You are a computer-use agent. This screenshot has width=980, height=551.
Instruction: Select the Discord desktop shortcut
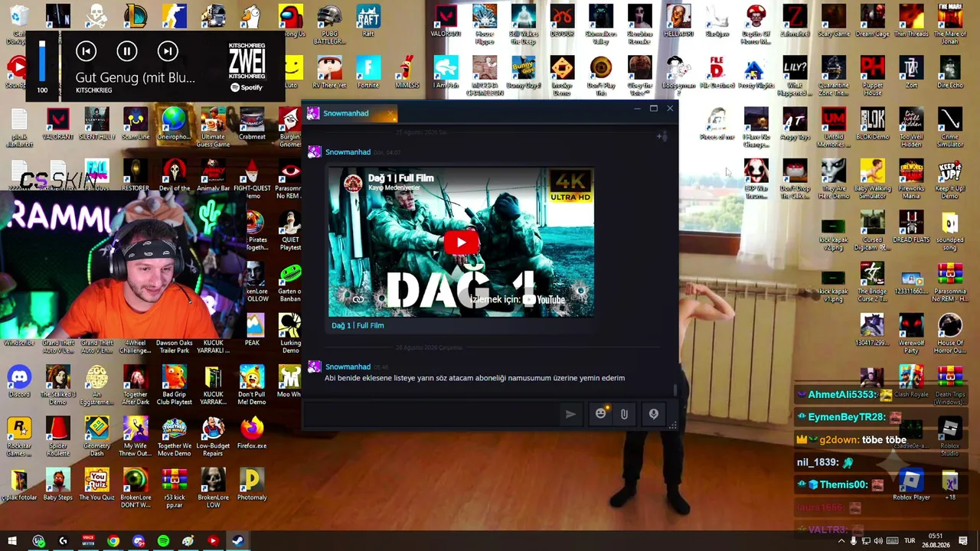click(x=19, y=382)
